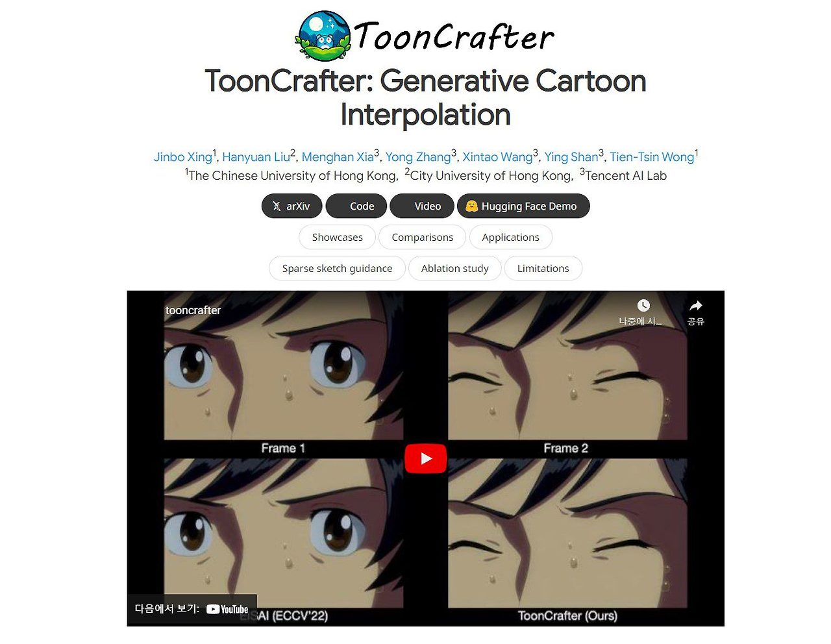The image size is (831, 644).
Task: Open the Code button
Action: [356, 206]
